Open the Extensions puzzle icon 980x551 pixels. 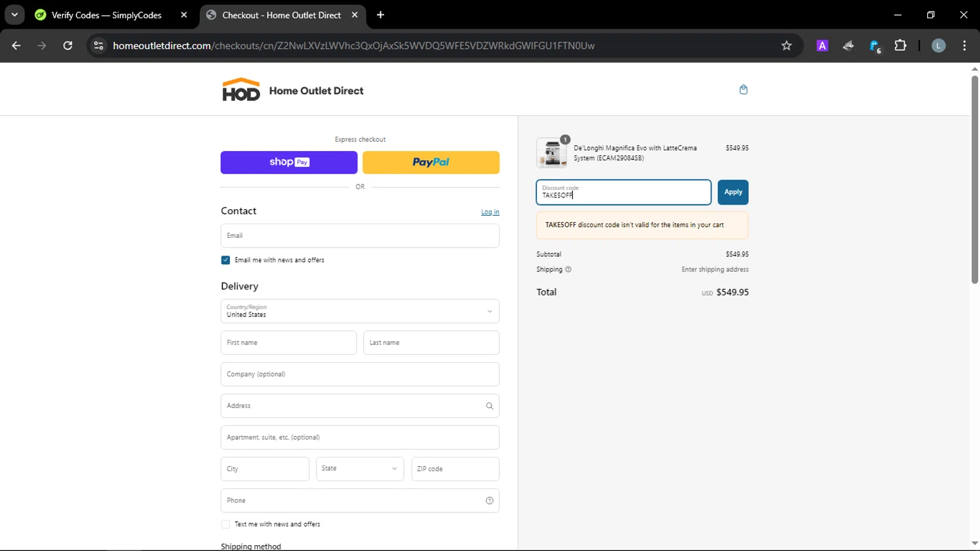point(900,46)
